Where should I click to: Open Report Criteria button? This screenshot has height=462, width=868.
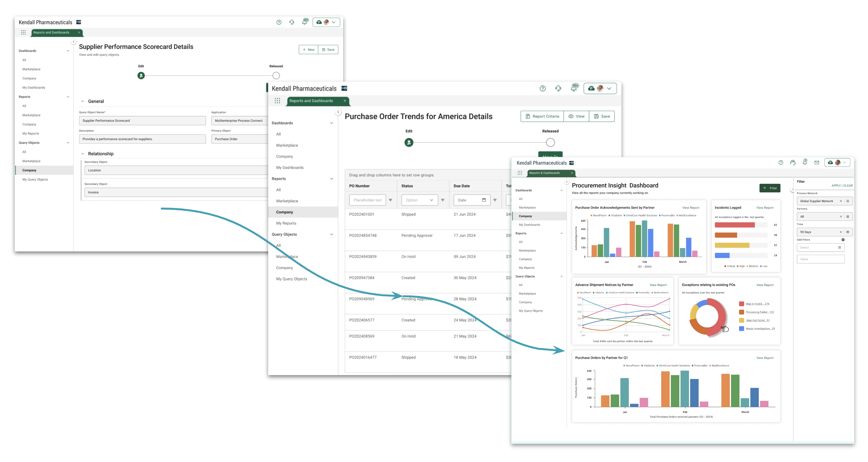click(x=542, y=116)
